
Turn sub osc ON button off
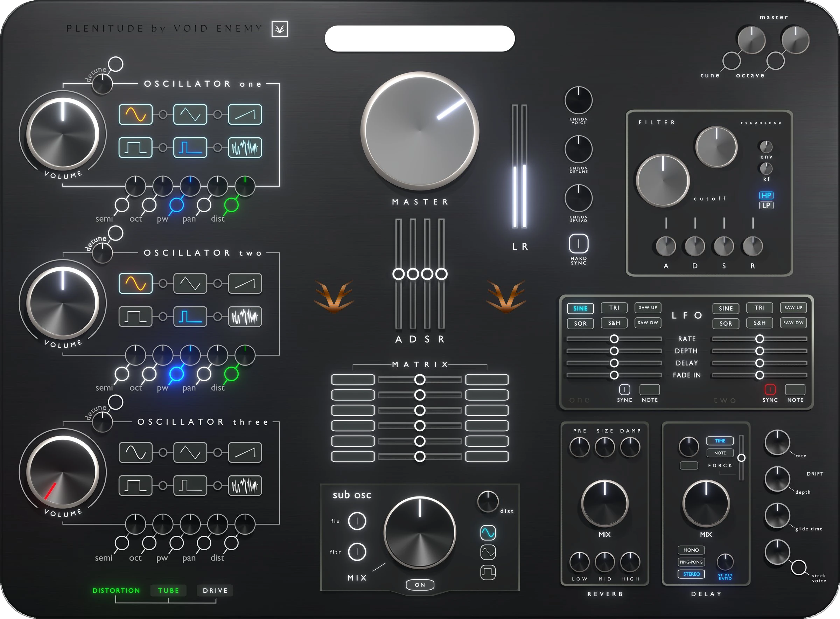tap(420, 585)
